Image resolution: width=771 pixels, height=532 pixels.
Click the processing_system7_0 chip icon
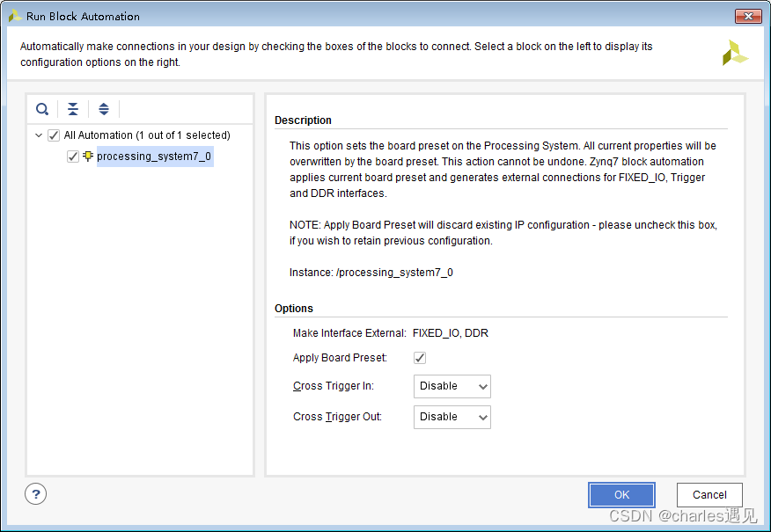(88, 157)
